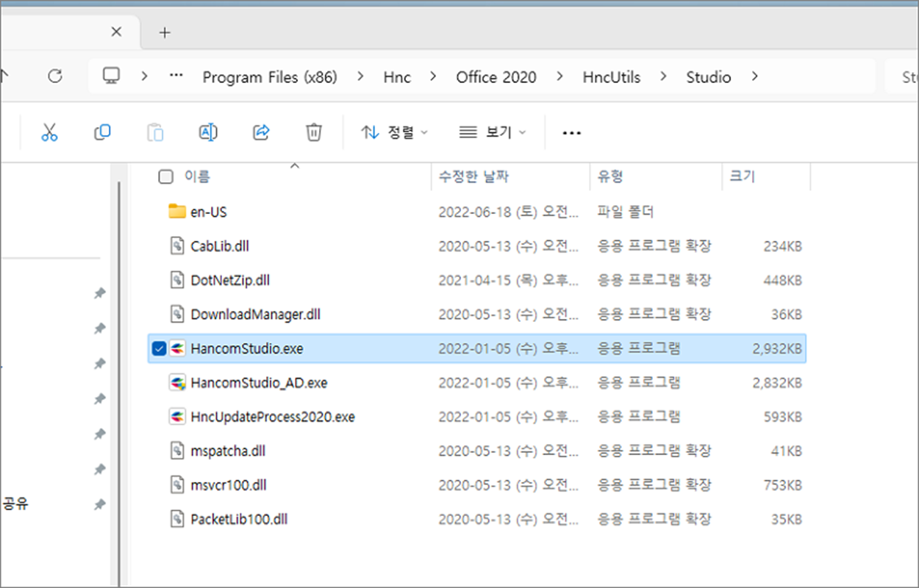
Task: Expand the chevron after Program Files (x86)
Action: (360, 76)
